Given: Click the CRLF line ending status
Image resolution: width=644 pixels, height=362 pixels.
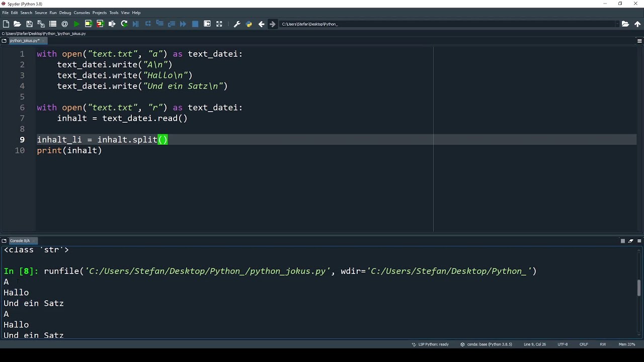Looking at the screenshot, I should pyautogui.click(x=584, y=344).
